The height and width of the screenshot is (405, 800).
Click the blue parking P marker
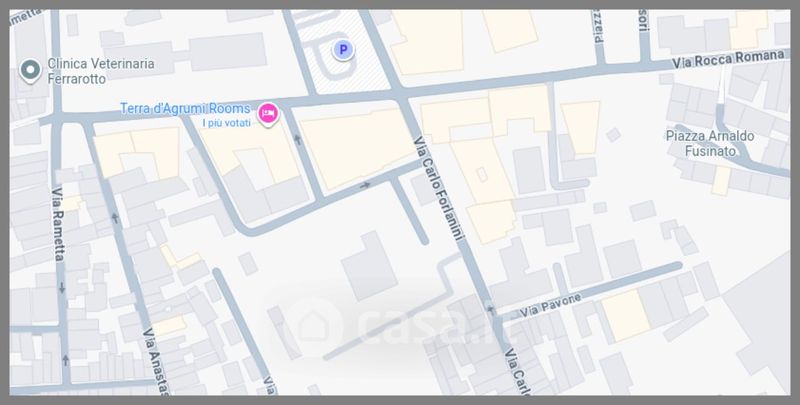(343, 49)
